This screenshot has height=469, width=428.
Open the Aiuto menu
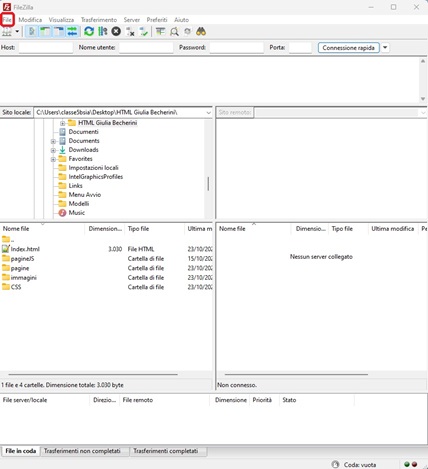point(181,20)
